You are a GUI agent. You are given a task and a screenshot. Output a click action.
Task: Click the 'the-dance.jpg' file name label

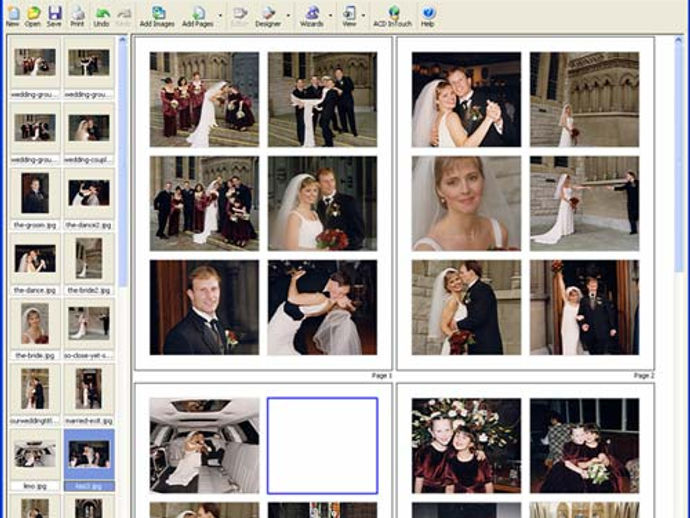pos(35,290)
